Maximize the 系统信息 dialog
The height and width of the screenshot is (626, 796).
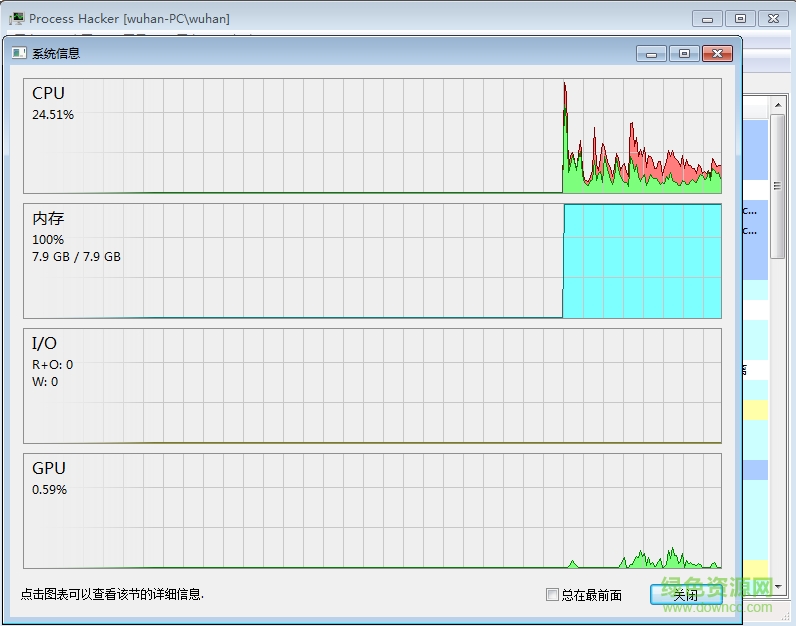pos(684,53)
